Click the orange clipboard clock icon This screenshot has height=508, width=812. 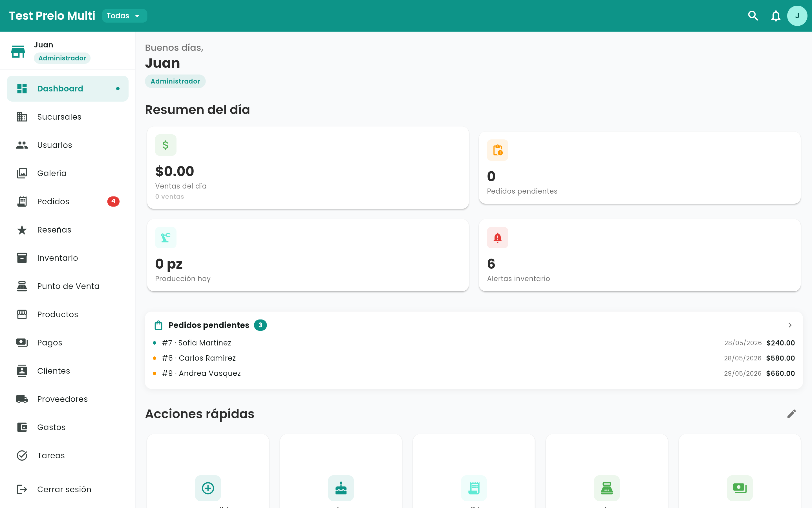(x=497, y=150)
